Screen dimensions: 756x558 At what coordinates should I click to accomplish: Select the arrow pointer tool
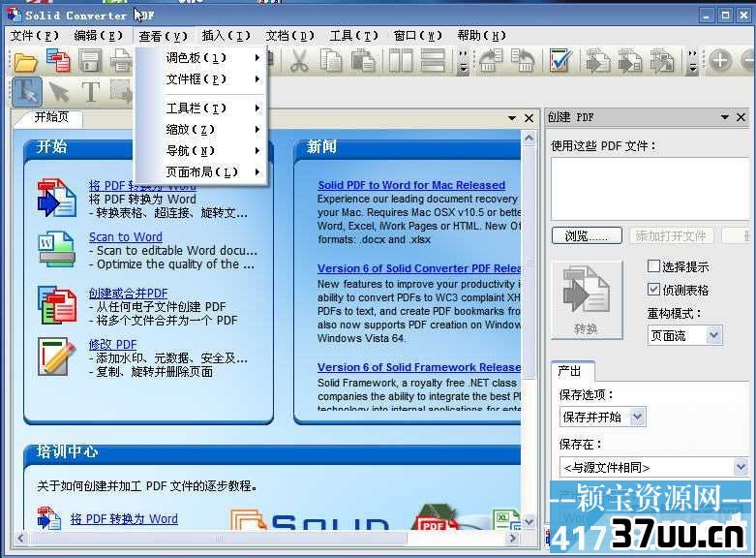(x=58, y=92)
